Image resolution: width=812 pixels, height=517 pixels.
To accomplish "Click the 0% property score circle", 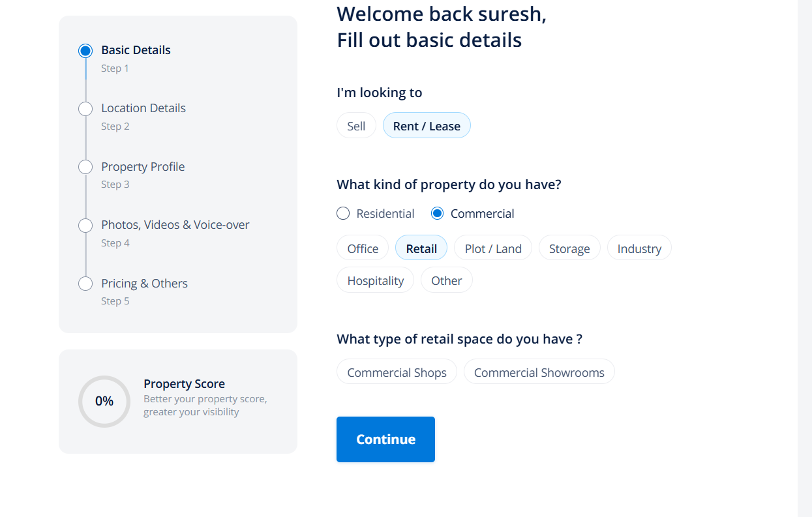I will click(x=104, y=401).
